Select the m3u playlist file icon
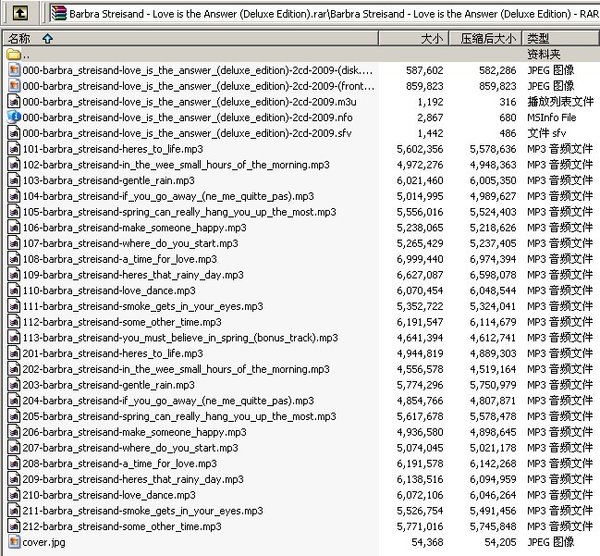The image size is (600, 556). tap(14, 101)
